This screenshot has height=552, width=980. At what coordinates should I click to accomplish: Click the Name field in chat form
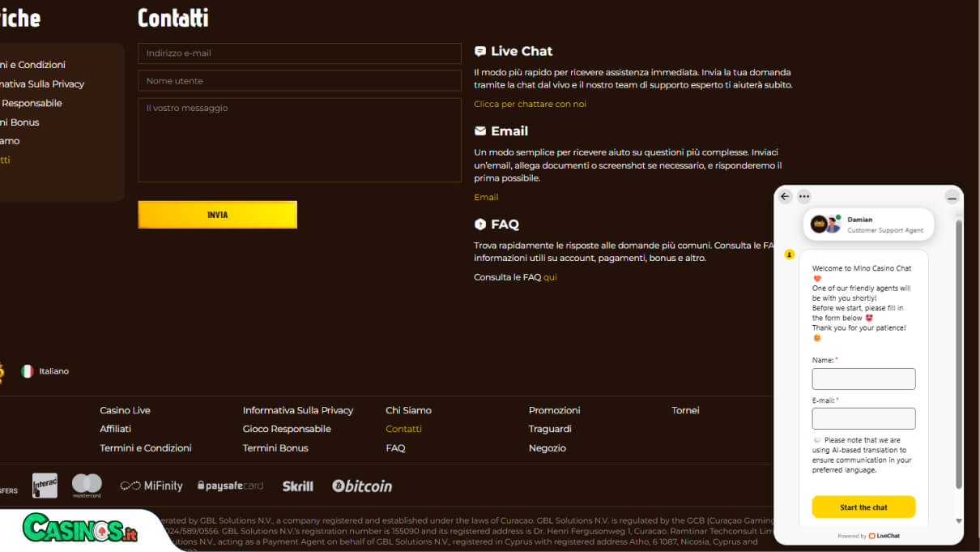pos(863,379)
